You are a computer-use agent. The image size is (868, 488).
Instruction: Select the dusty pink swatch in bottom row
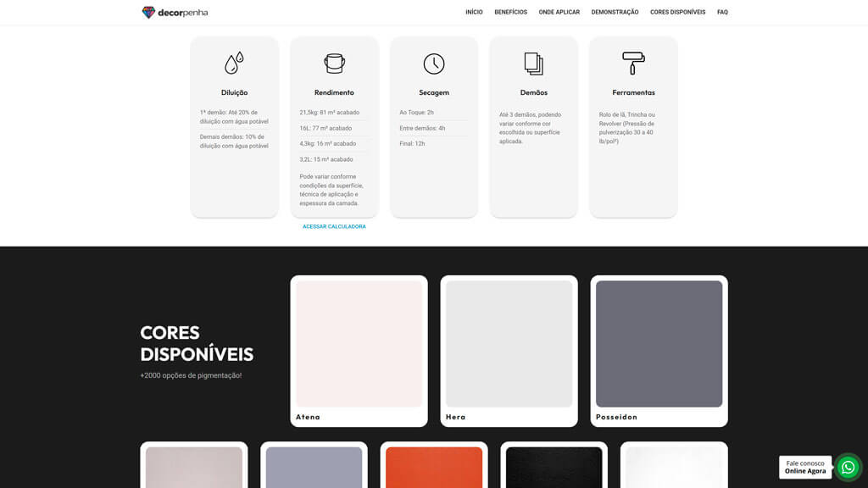(194, 467)
